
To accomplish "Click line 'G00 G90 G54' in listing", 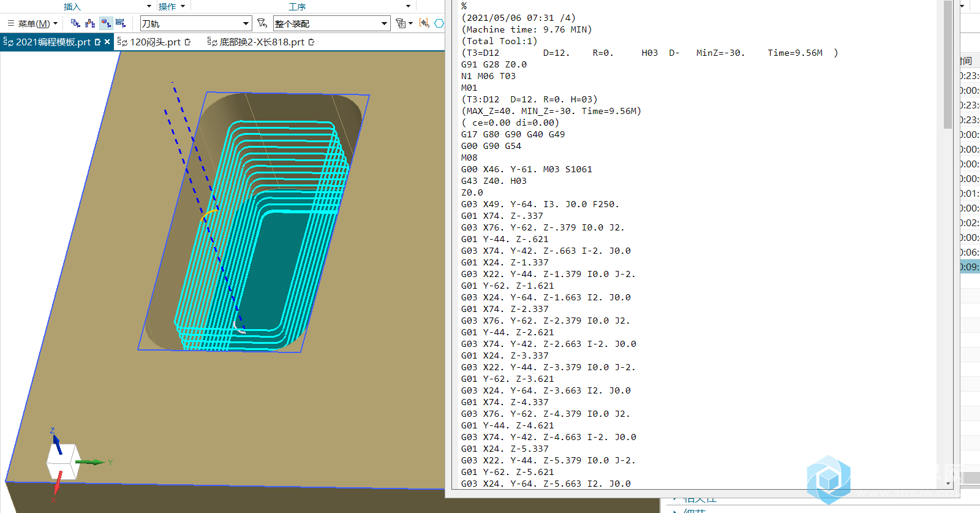I will [491, 146].
